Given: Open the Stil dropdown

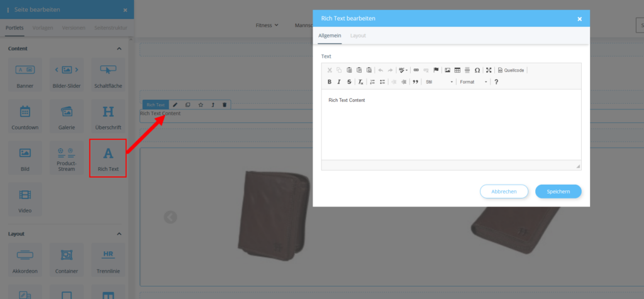Looking at the screenshot, I should [438, 82].
